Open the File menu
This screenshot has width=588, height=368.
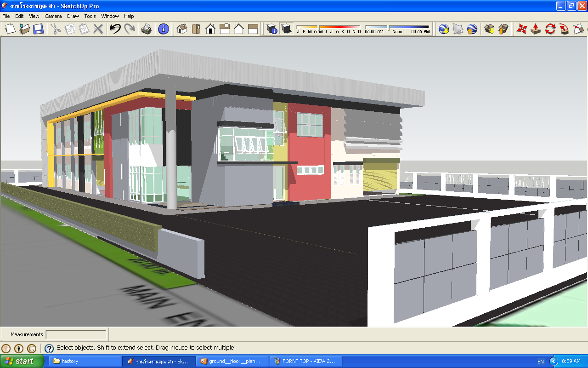point(6,16)
